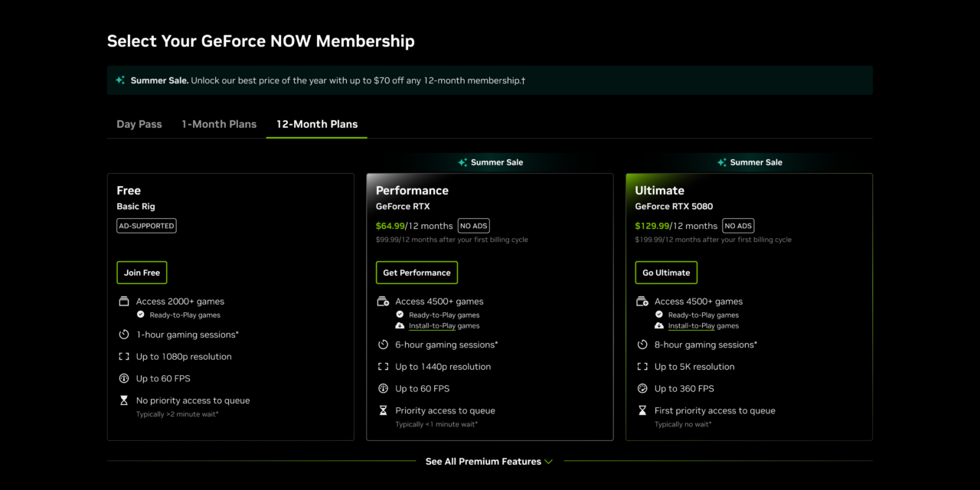Click the AD-SUPPORTED badge
Image resolution: width=980 pixels, height=490 pixels.
click(x=146, y=226)
